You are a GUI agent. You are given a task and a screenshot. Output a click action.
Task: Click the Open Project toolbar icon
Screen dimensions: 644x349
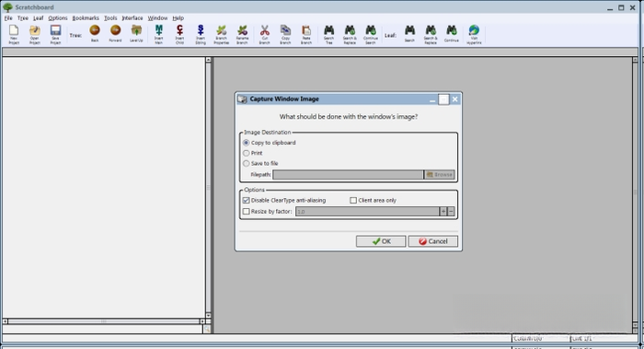coord(35,34)
